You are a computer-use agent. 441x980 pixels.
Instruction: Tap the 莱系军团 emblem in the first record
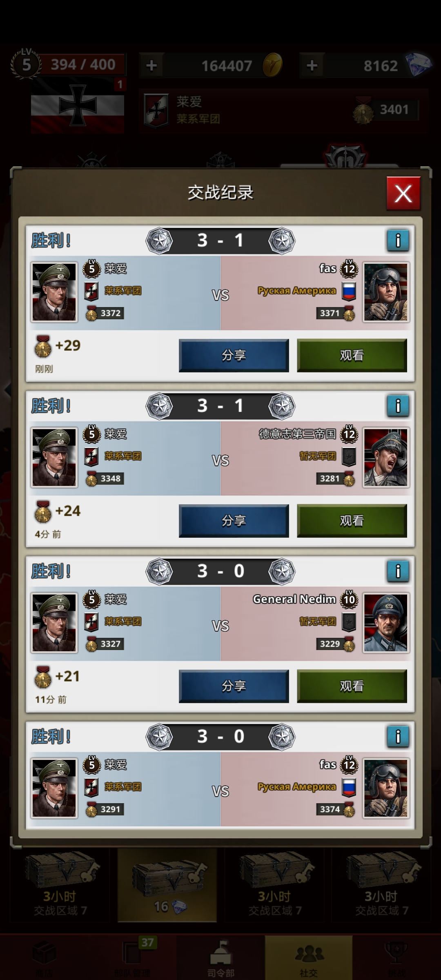[91, 291]
